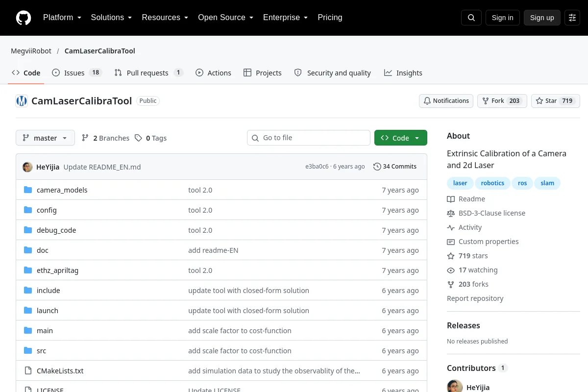The height and width of the screenshot is (392, 588).
Task: Open the green Code dropdown button
Action: coord(401,138)
